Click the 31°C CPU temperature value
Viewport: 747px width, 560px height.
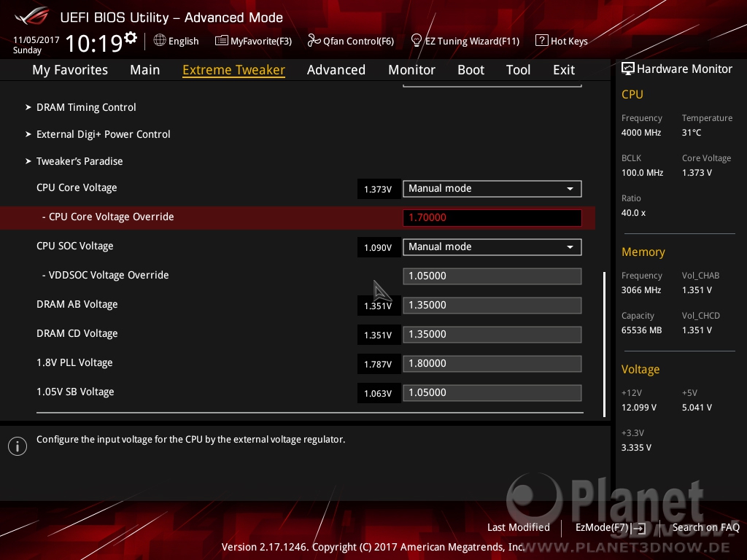click(x=692, y=133)
